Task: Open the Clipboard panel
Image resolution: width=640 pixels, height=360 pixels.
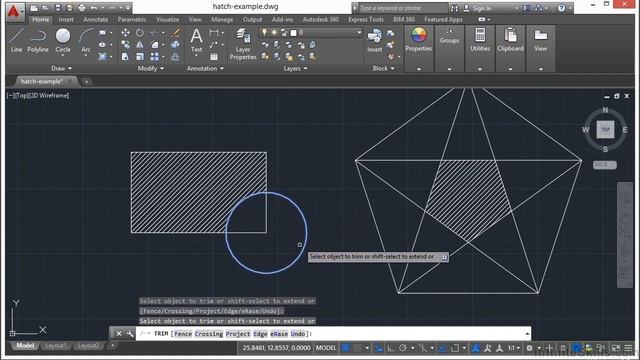Action: click(x=510, y=40)
